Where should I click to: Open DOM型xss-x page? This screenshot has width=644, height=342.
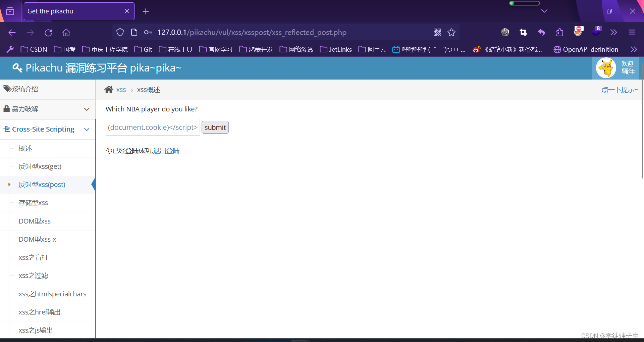pos(37,239)
